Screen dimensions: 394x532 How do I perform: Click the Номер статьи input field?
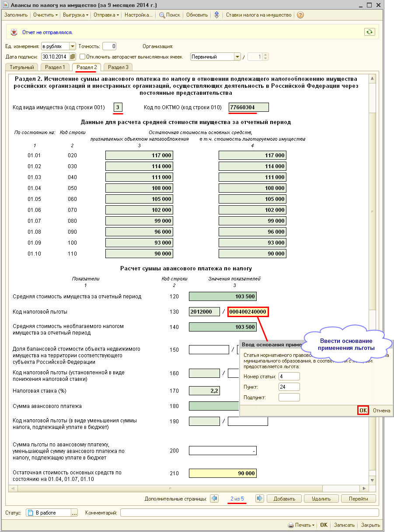(289, 377)
